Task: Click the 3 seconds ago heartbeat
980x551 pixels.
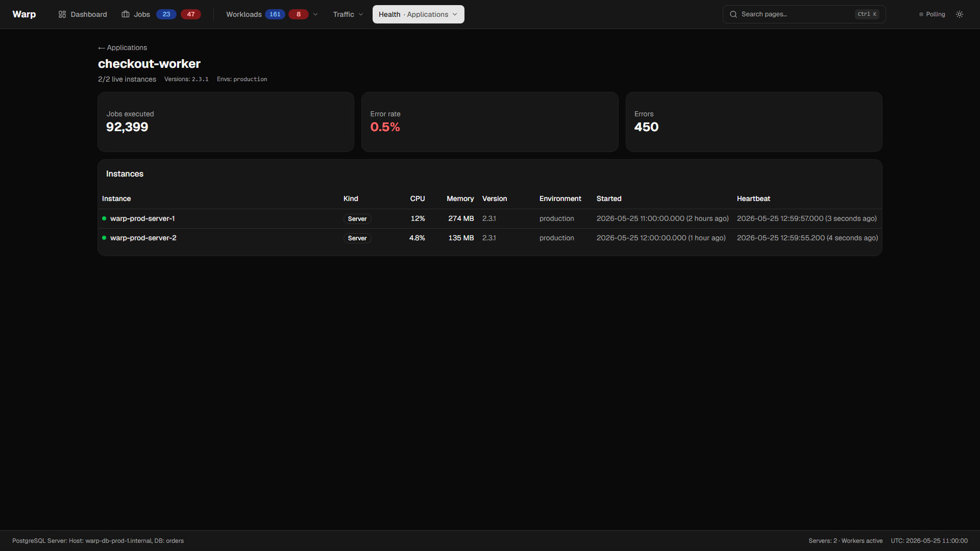Action: click(807, 218)
